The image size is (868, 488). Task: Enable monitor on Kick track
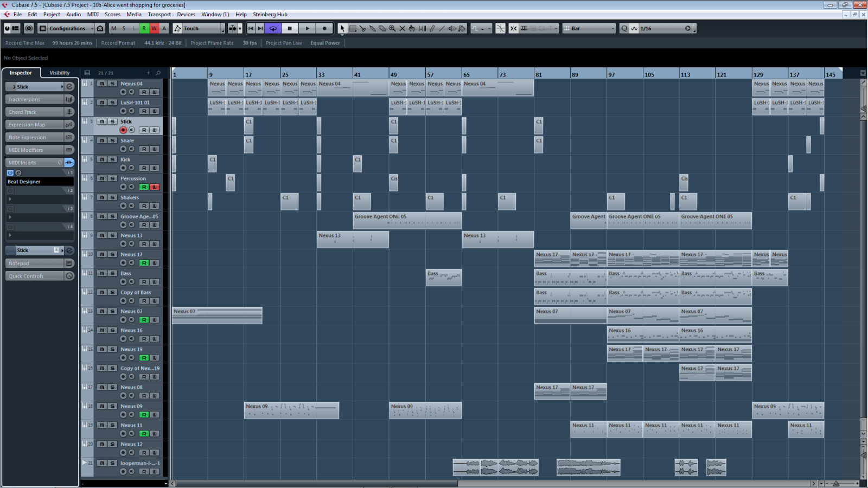click(131, 168)
